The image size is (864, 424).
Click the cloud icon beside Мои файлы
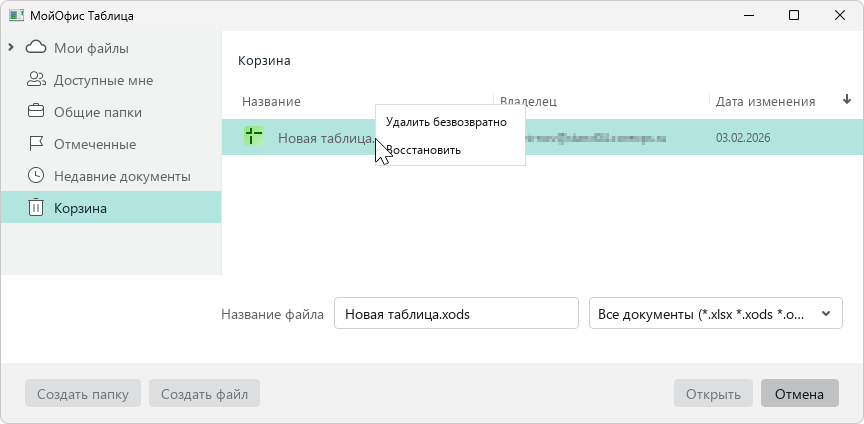click(x=36, y=47)
